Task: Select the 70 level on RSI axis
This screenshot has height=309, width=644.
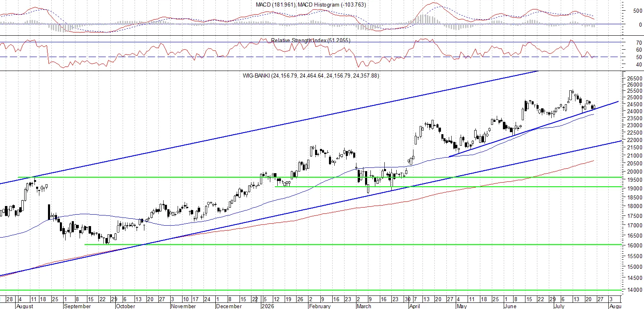Action: click(639, 43)
